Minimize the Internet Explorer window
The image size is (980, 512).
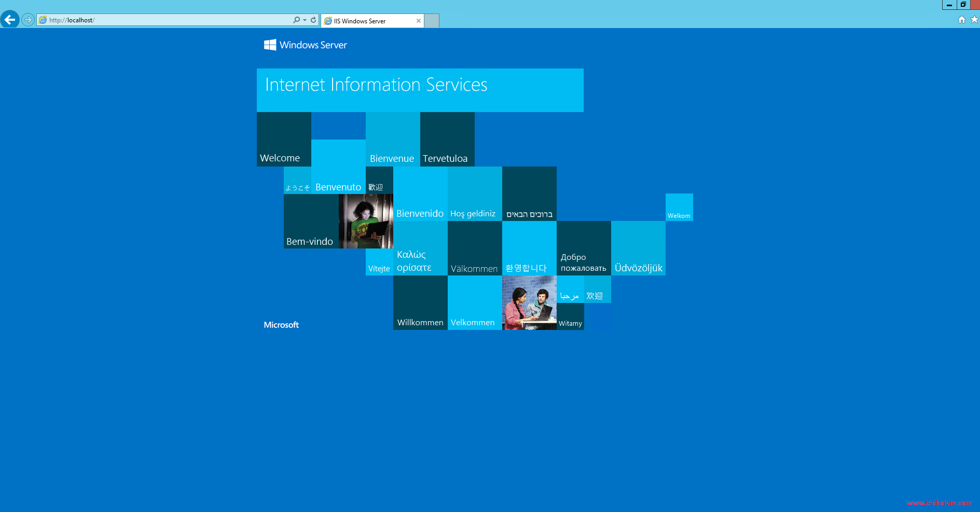point(949,5)
